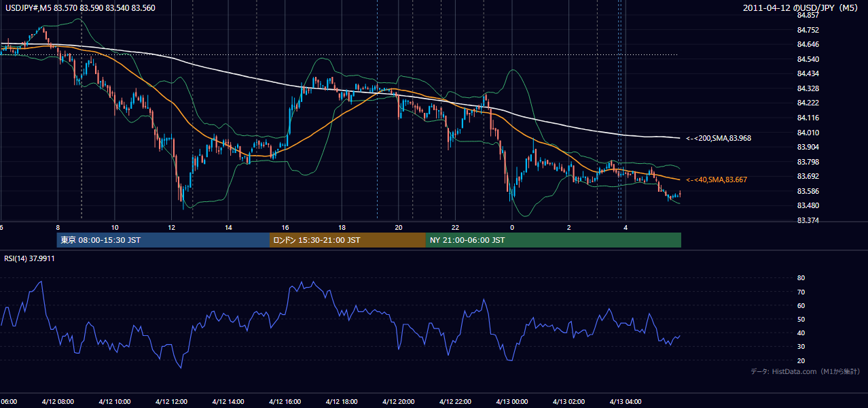Click the 4/12 22:00 time axis label
Screen dimensions: 868x408
click(x=456, y=402)
